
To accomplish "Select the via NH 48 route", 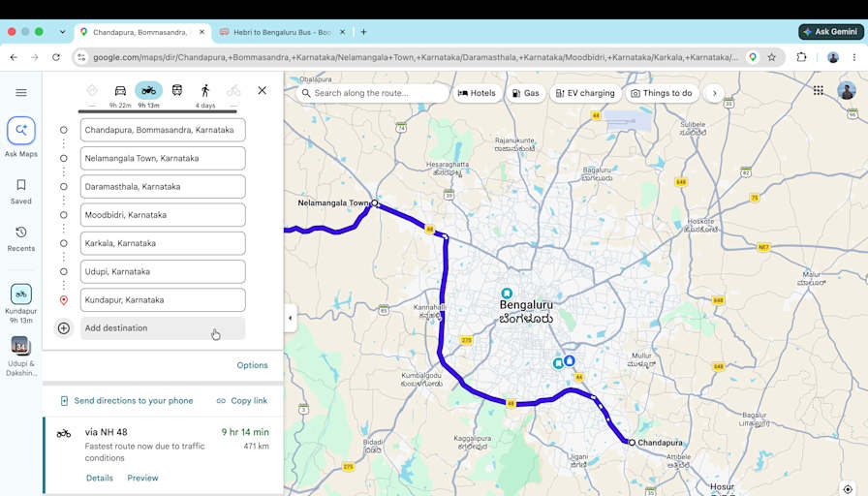I will point(164,454).
